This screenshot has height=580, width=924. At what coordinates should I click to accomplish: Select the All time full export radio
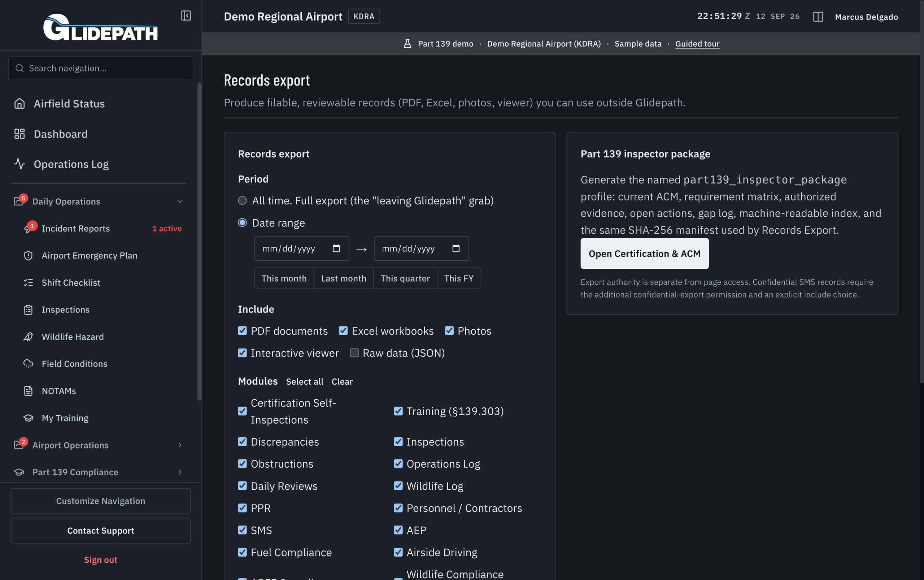click(x=242, y=201)
